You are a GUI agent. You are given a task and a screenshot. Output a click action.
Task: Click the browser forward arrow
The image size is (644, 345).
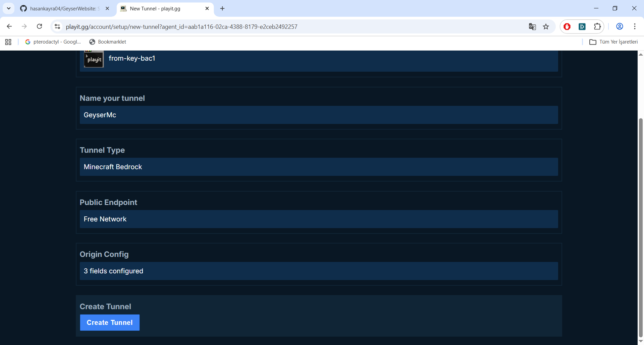click(24, 26)
